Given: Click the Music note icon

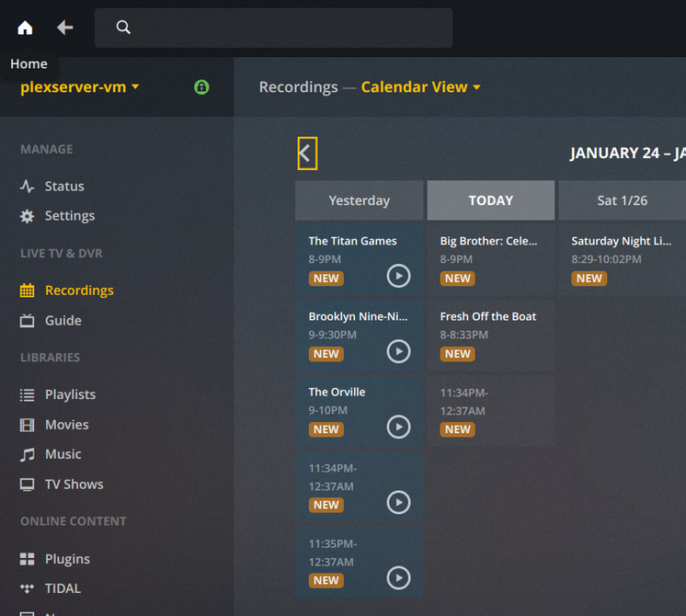Looking at the screenshot, I should click(27, 454).
